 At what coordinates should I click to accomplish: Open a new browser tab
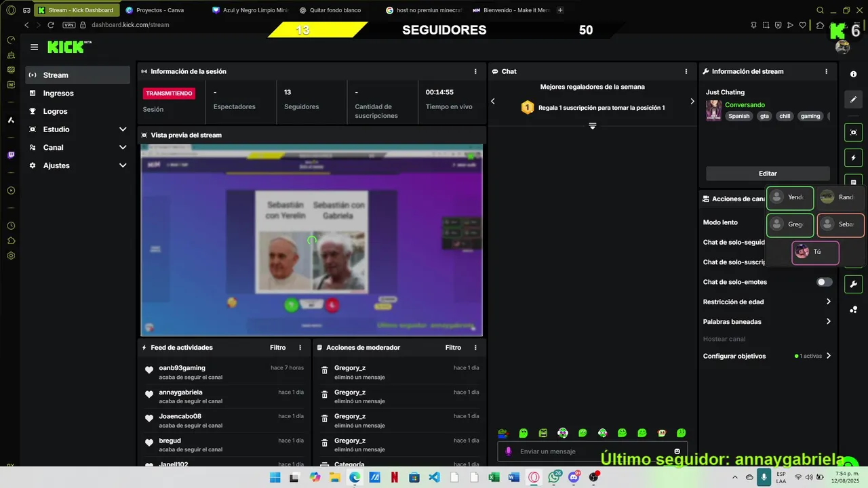coord(560,10)
